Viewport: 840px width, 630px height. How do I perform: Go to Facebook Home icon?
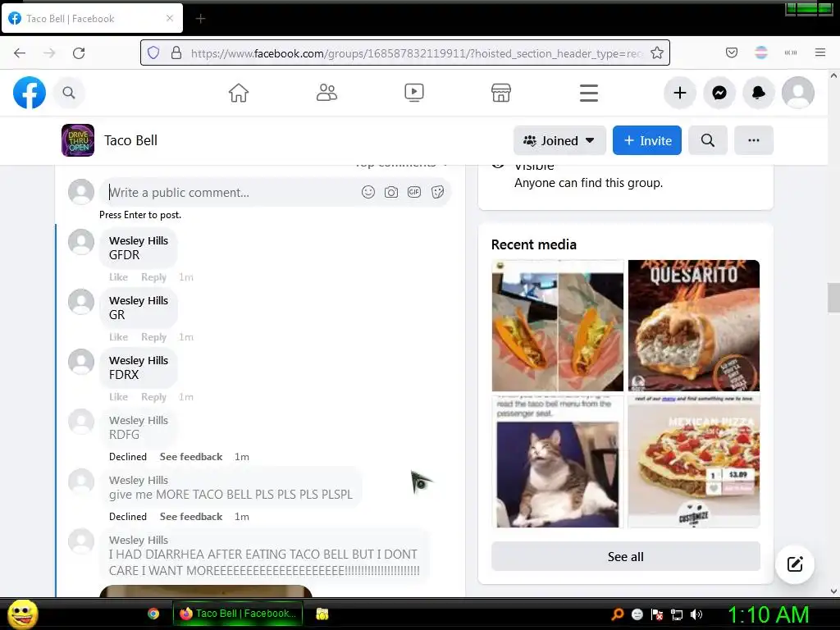pyautogui.click(x=239, y=93)
